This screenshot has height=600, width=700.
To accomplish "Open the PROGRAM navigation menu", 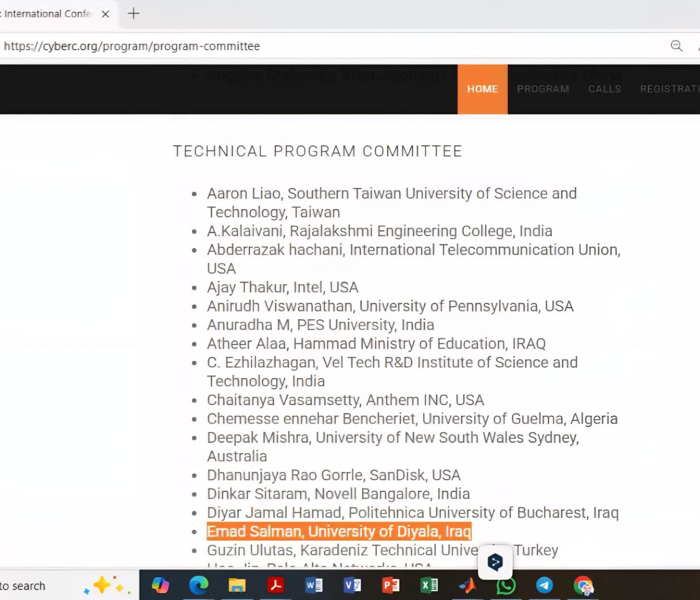I will pyautogui.click(x=543, y=89).
